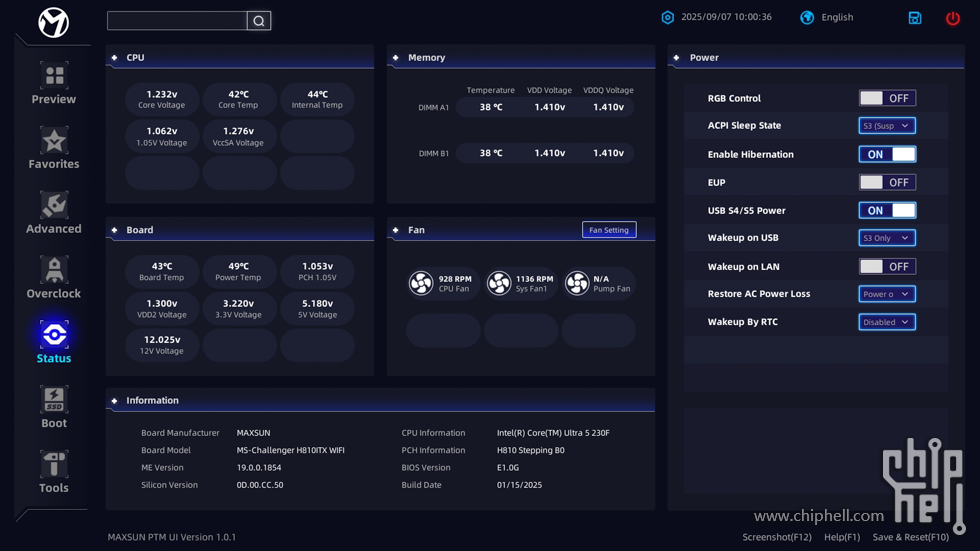Screen dimensions: 980x551
Task: Click the 44°C Internal Temp reading
Action: coord(318,99)
